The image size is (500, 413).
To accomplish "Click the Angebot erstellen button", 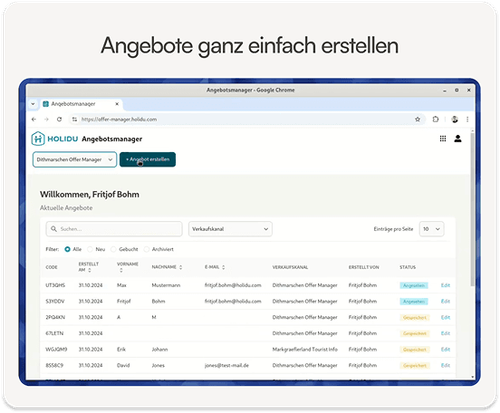I will (148, 159).
